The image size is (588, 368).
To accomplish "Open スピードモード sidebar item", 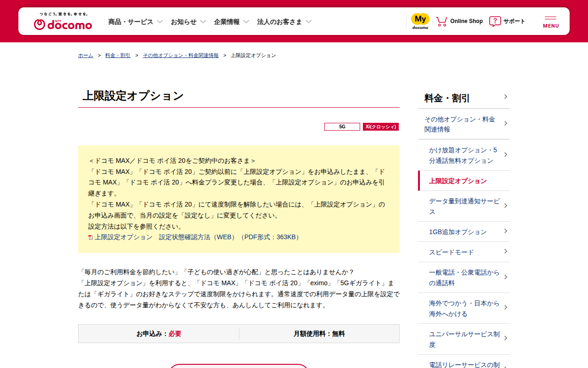I will [x=464, y=252].
